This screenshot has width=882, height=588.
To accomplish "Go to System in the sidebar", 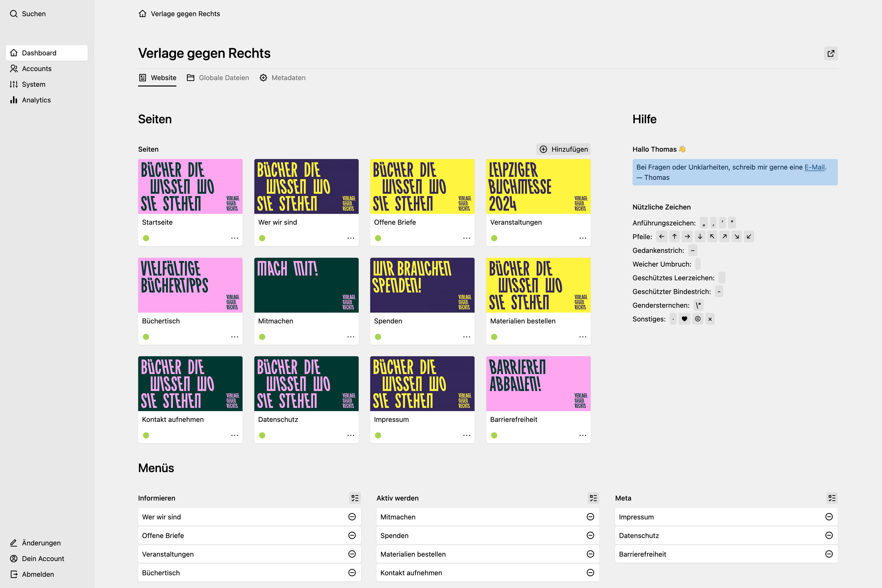I will click(47, 84).
